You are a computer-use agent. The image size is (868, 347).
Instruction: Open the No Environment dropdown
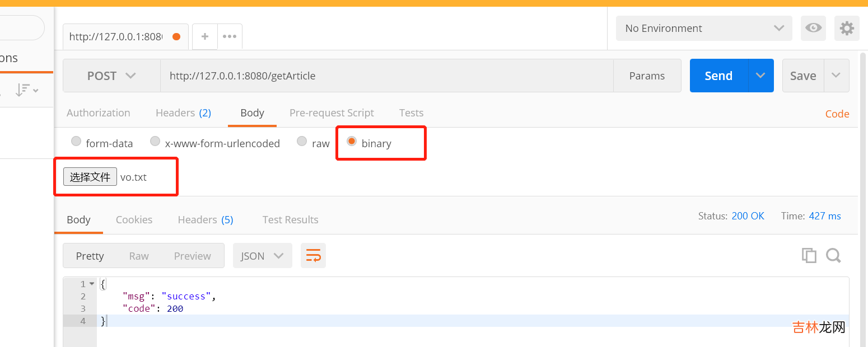click(704, 28)
